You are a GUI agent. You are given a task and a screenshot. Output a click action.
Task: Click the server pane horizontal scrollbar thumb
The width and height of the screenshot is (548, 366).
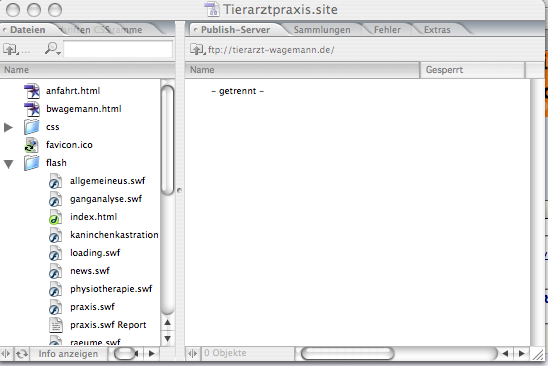(347, 353)
